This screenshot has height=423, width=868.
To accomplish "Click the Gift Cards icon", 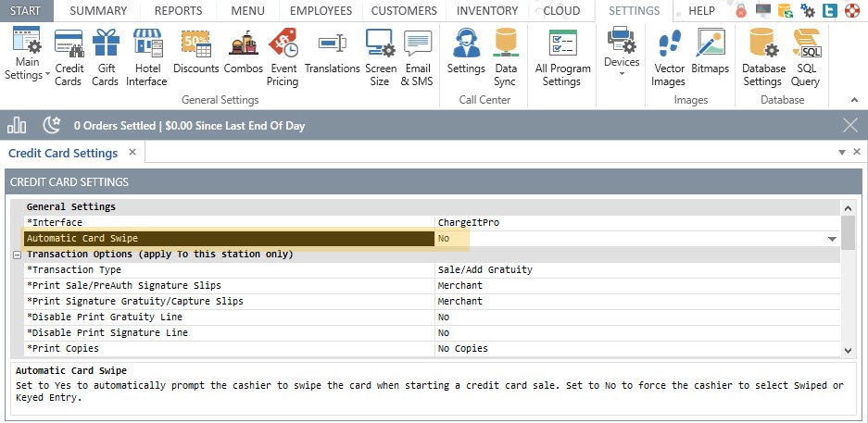I will (x=105, y=57).
